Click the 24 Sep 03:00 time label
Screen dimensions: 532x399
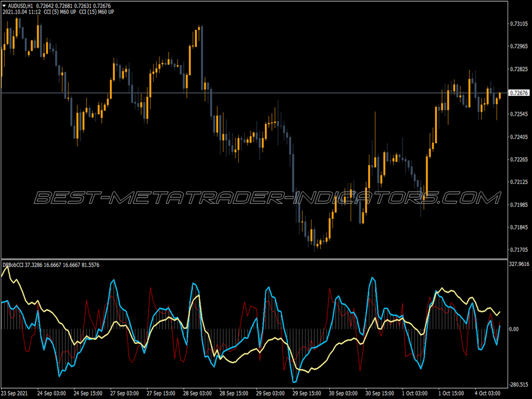click(51, 393)
